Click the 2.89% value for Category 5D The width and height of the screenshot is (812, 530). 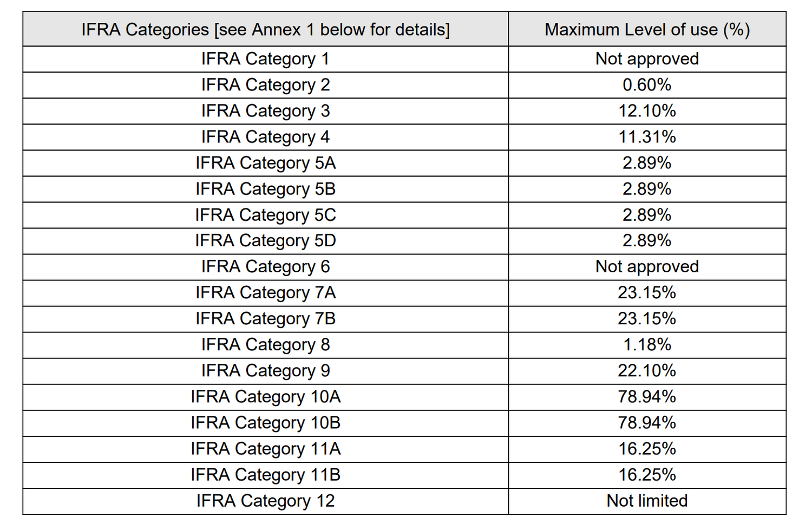647,240
